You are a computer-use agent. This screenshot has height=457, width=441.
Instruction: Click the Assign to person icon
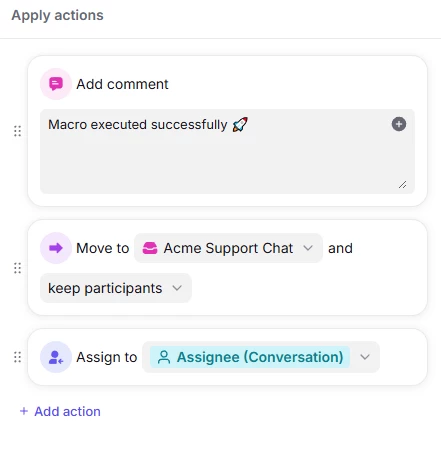tap(56, 357)
